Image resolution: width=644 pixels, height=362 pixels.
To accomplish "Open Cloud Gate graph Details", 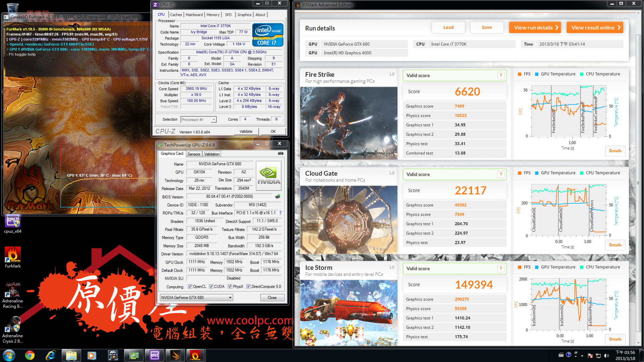I will pos(615,245).
